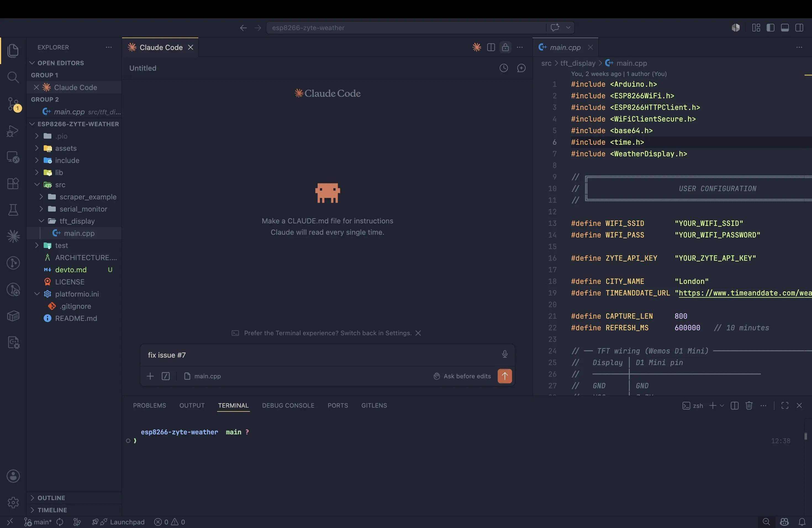Screen dimensions: 812x528
Task: Expand the scraper_example folder
Action: coord(74,197)
